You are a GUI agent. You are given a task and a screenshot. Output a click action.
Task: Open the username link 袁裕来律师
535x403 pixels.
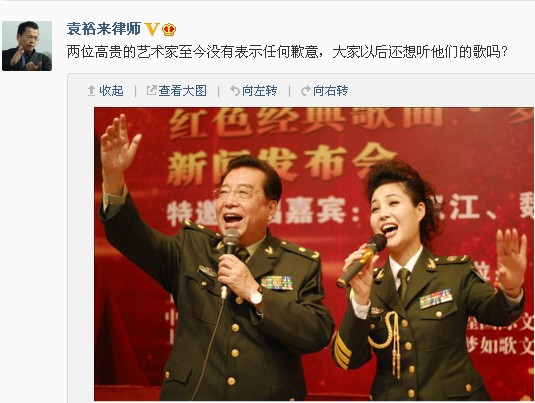pyautogui.click(x=104, y=29)
